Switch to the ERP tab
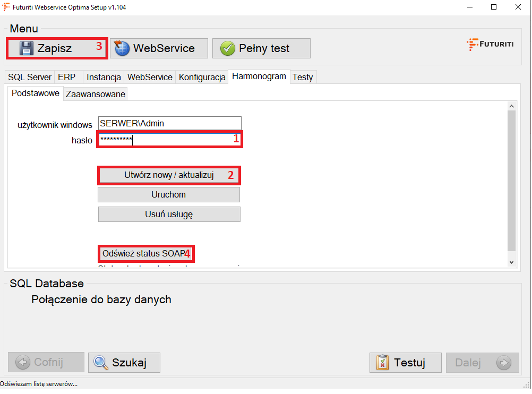 67,77
